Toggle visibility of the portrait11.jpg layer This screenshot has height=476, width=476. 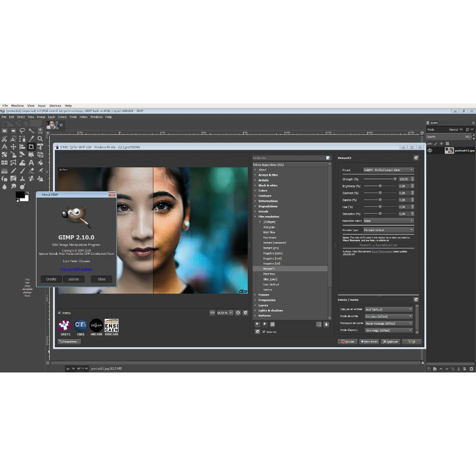tap(430, 150)
